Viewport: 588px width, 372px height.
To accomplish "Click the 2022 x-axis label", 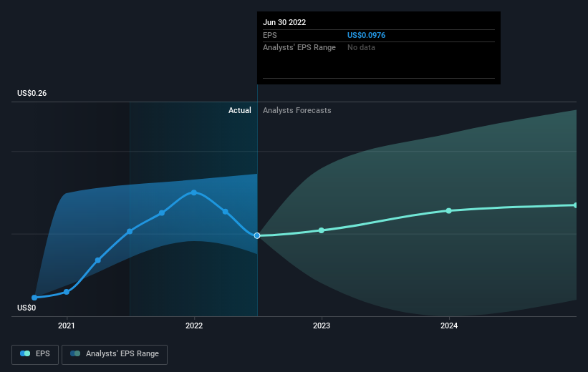I will point(194,325).
